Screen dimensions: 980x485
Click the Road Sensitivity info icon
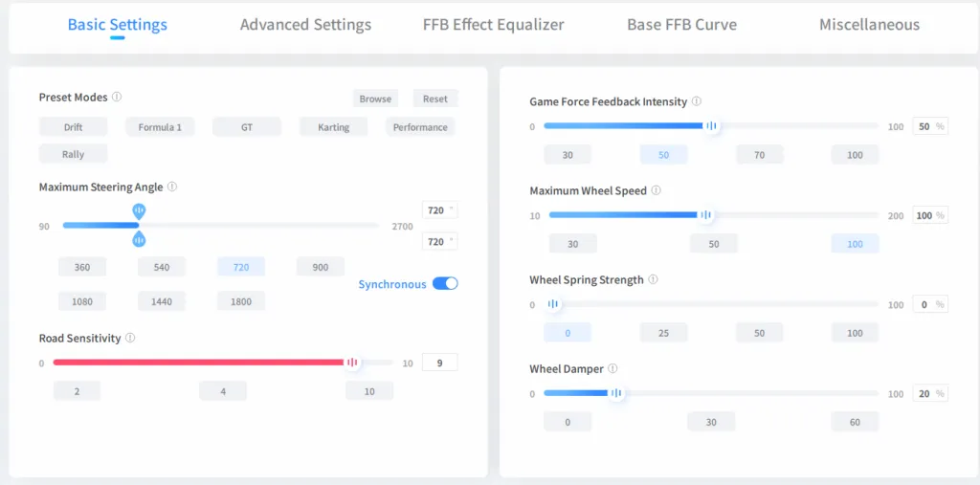130,338
